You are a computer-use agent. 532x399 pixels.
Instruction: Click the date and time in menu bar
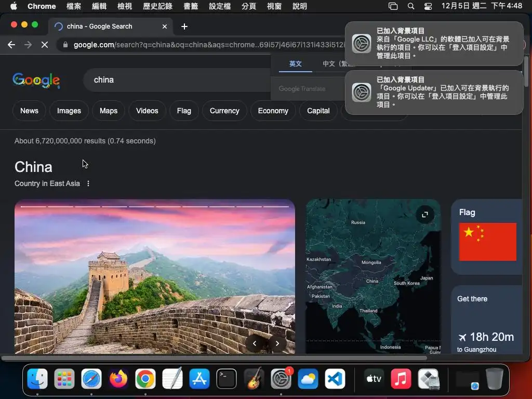pyautogui.click(x=482, y=6)
